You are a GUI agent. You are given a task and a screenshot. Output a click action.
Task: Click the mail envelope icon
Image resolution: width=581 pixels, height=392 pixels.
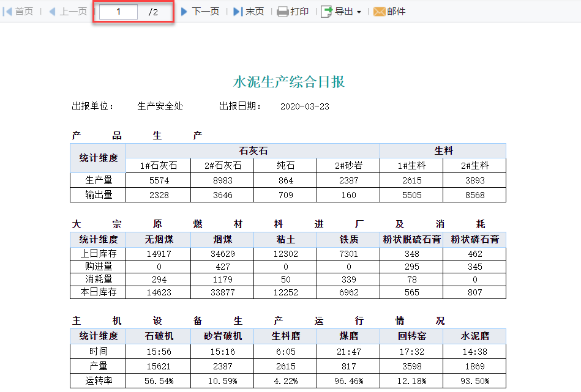click(x=379, y=12)
